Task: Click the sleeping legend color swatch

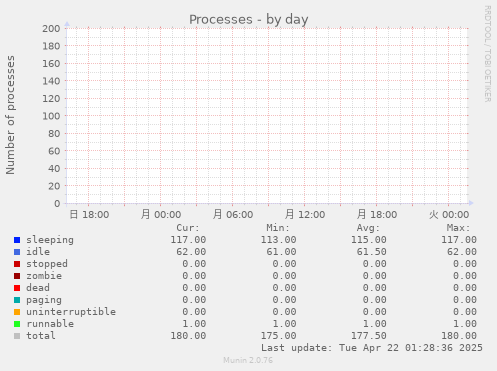Action: tap(17, 240)
